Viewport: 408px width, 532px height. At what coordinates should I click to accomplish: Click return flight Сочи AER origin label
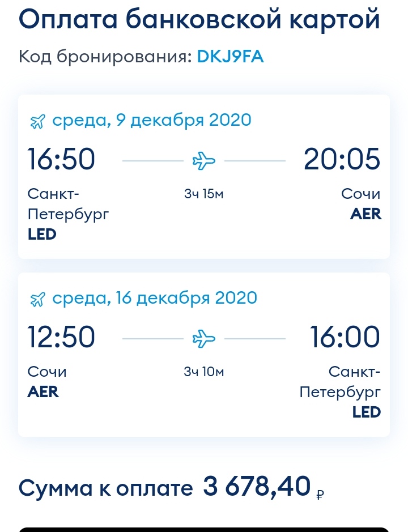(x=47, y=382)
